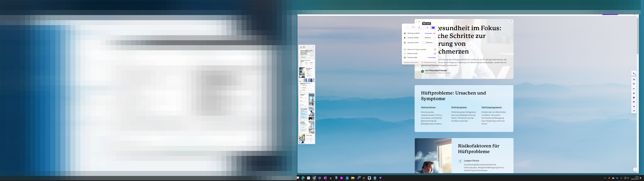Screen dimensions: 644x181
Task: Open the Overlay-Farbe Standard dropdown
Action: 429,42
